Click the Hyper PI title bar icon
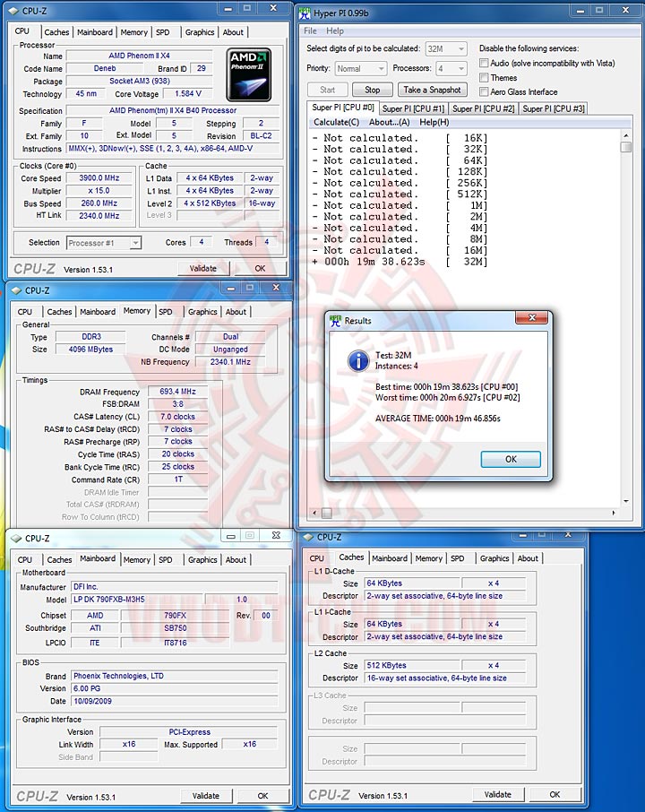Viewport: 645px width, 812px height. (x=305, y=13)
